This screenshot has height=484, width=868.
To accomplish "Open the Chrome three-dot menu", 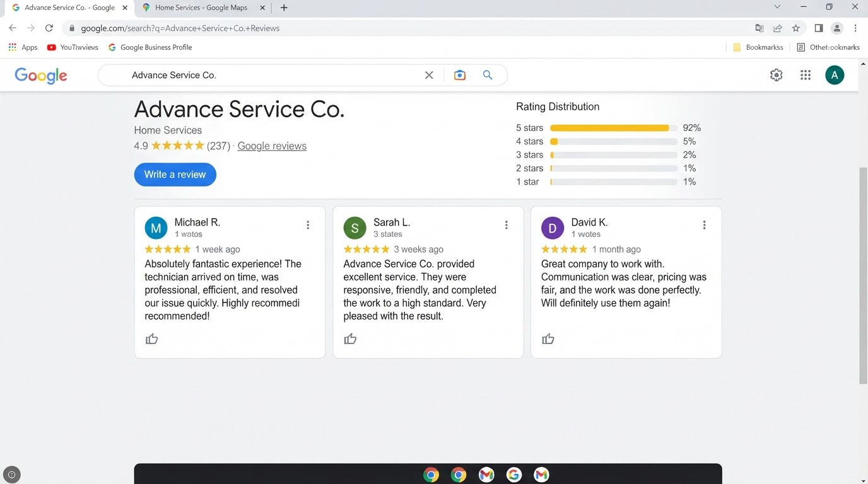I will pyautogui.click(x=855, y=28).
